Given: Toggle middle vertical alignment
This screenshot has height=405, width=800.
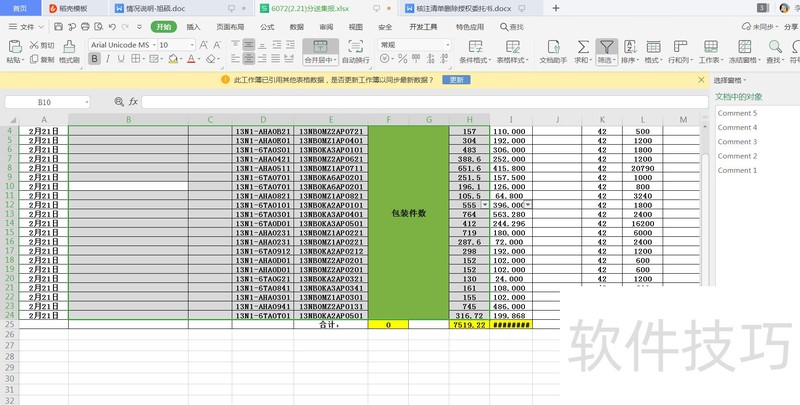Looking at the screenshot, I should point(248,45).
